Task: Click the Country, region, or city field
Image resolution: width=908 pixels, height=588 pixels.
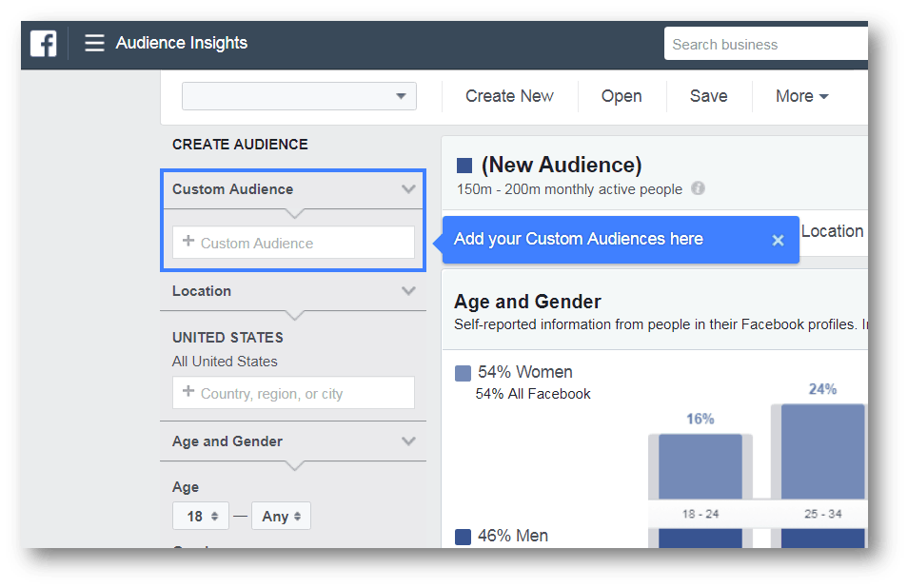Action: (x=293, y=393)
